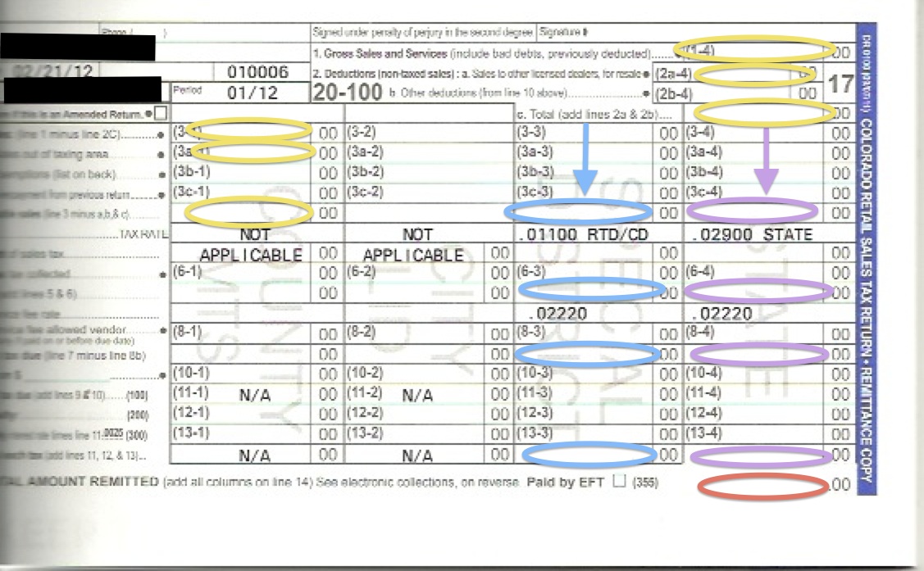Image resolution: width=924 pixels, height=571 pixels.
Task: Click the (3c-2) field
Action: (429, 193)
